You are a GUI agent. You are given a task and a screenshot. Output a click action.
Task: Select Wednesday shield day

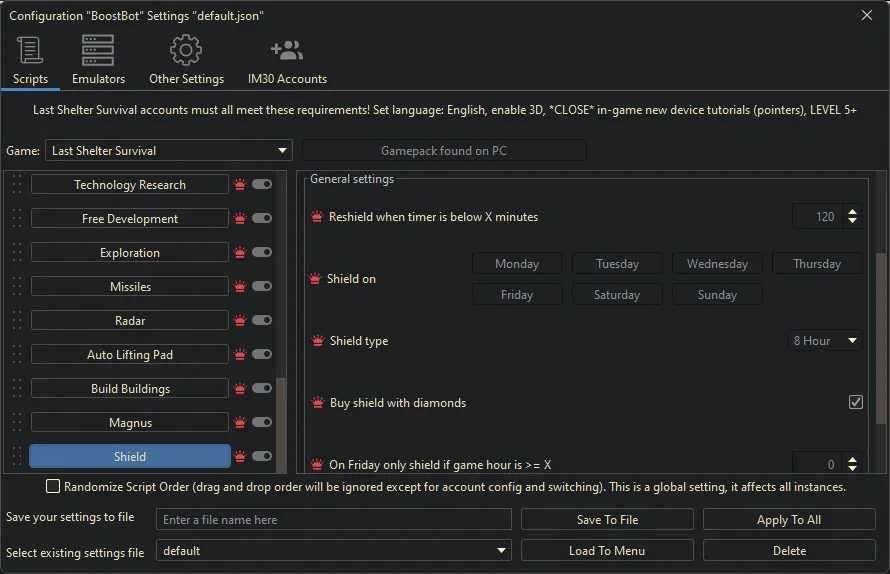pos(717,263)
